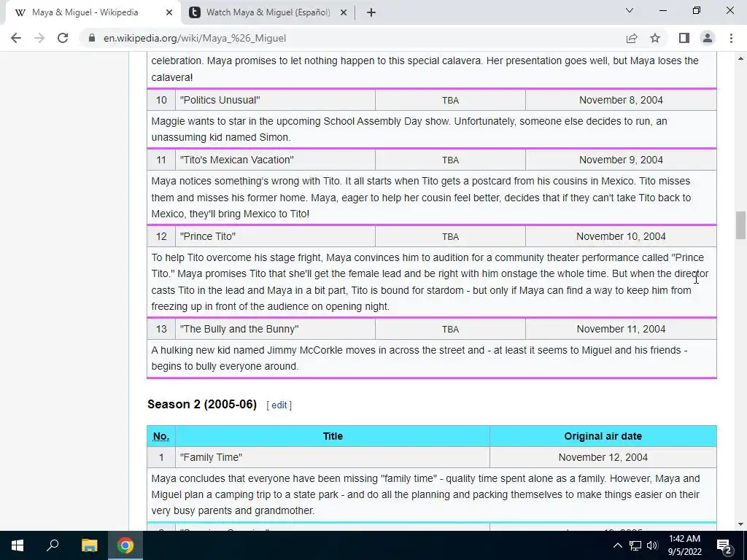747x560 pixels.
Task: Click the November 12, 2004 air date
Action: tap(603, 458)
